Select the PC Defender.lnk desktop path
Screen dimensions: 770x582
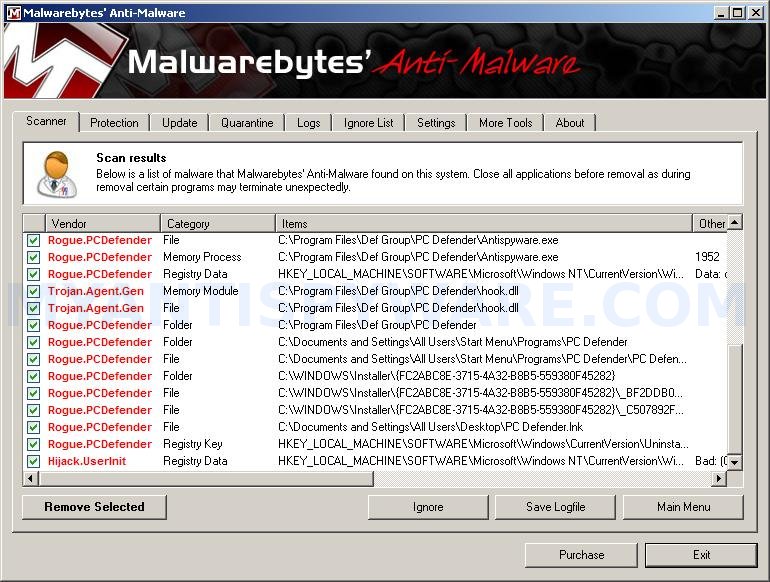click(430, 427)
